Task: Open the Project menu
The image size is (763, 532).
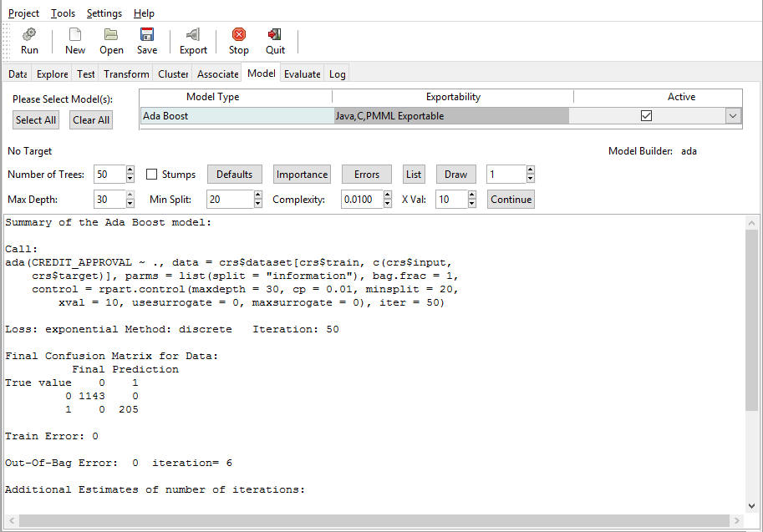Action: tap(23, 13)
